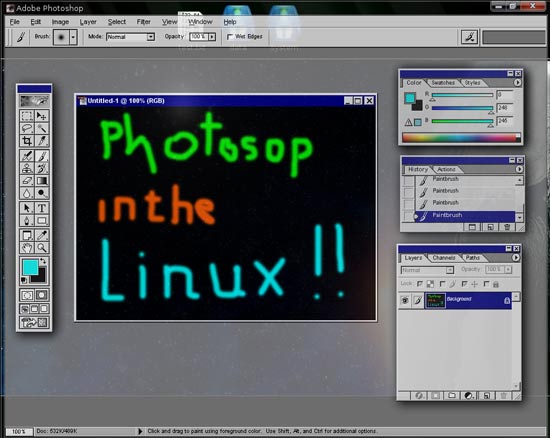Switch to Standard edit mode in toolbox
Viewport: 550px width, 438px height.
(27, 295)
